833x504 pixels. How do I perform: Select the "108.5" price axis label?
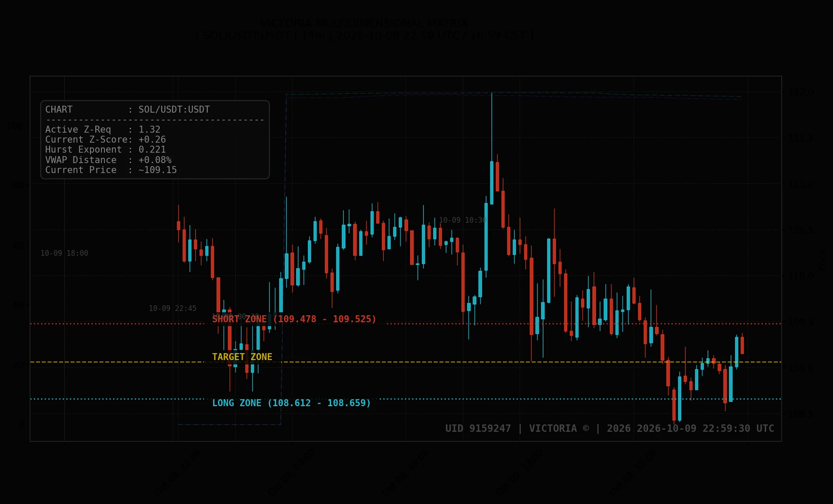pyautogui.click(x=801, y=414)
